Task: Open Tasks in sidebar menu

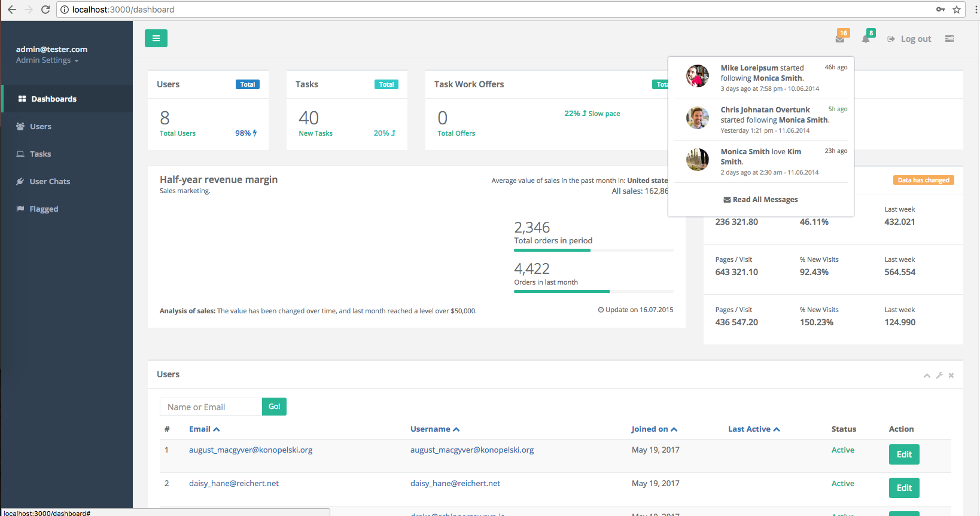Action: point(67,154)
